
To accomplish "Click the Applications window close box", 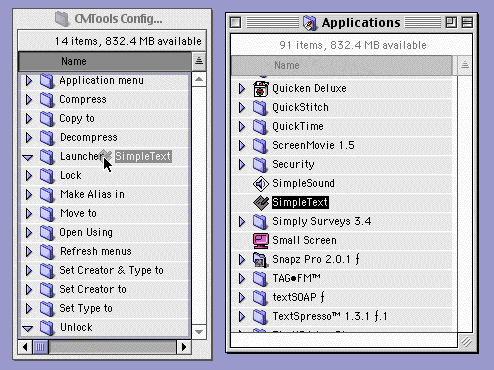I will click(x=235, y=23).
